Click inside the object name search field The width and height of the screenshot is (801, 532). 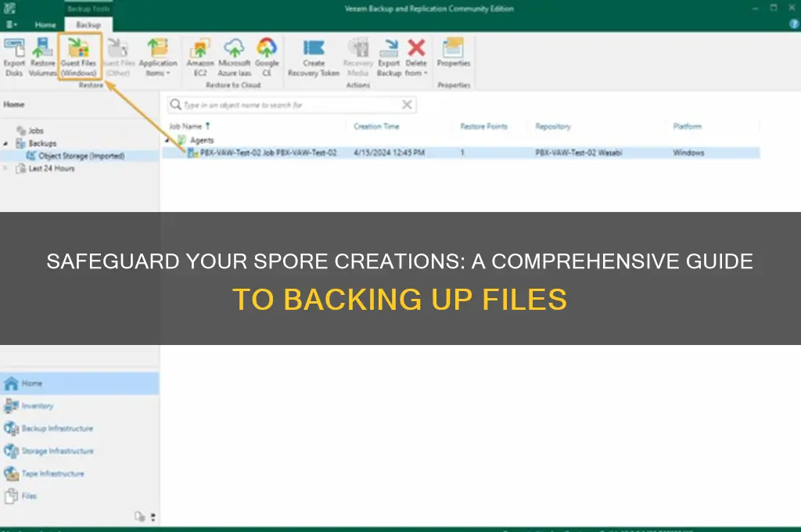point(274,104)
